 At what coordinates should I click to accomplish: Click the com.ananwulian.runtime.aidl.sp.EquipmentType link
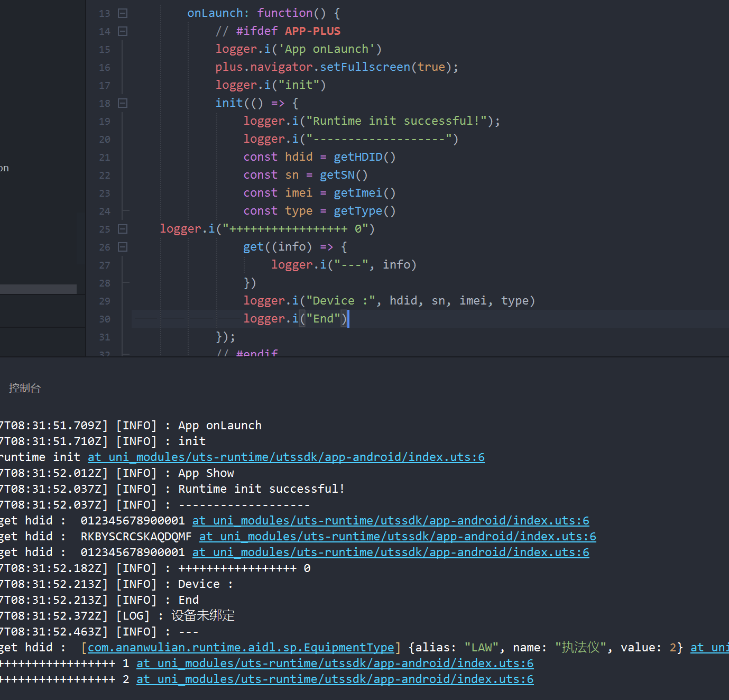pyautogui.click(x=241, y=648)
